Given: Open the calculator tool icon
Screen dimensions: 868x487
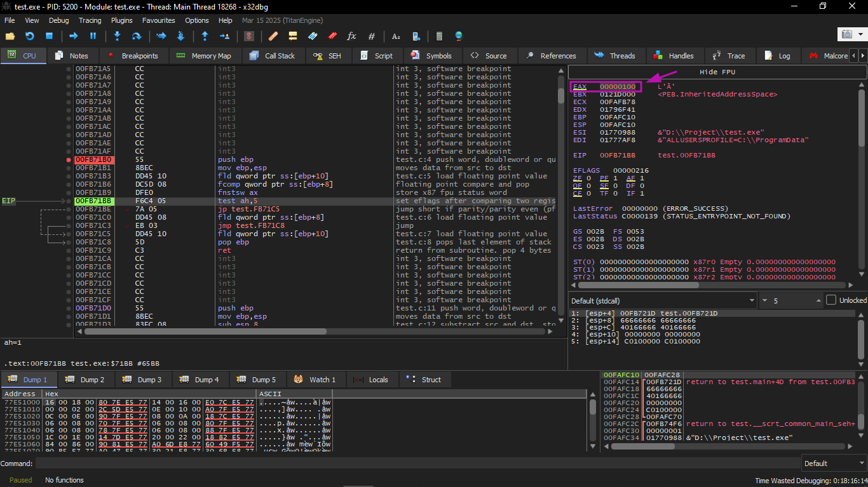Looking at the screenshot, I should point(438,36).
